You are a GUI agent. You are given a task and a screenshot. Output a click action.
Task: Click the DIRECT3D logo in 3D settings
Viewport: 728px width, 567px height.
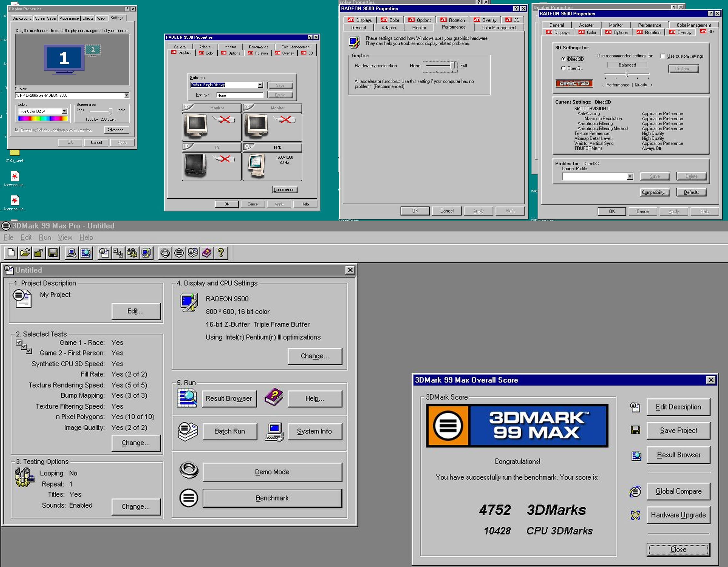click(574, 83)
